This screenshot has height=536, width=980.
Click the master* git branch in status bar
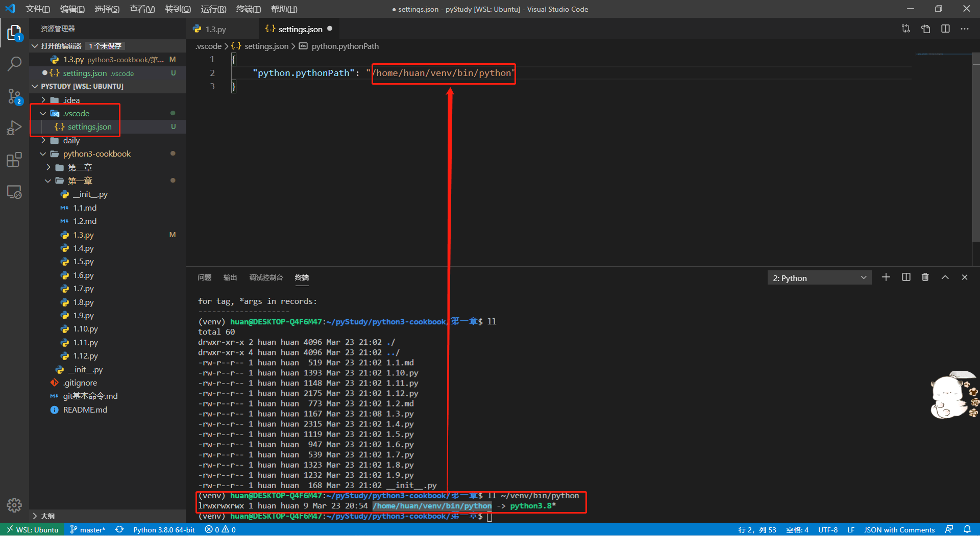click(x=87, y=530)
